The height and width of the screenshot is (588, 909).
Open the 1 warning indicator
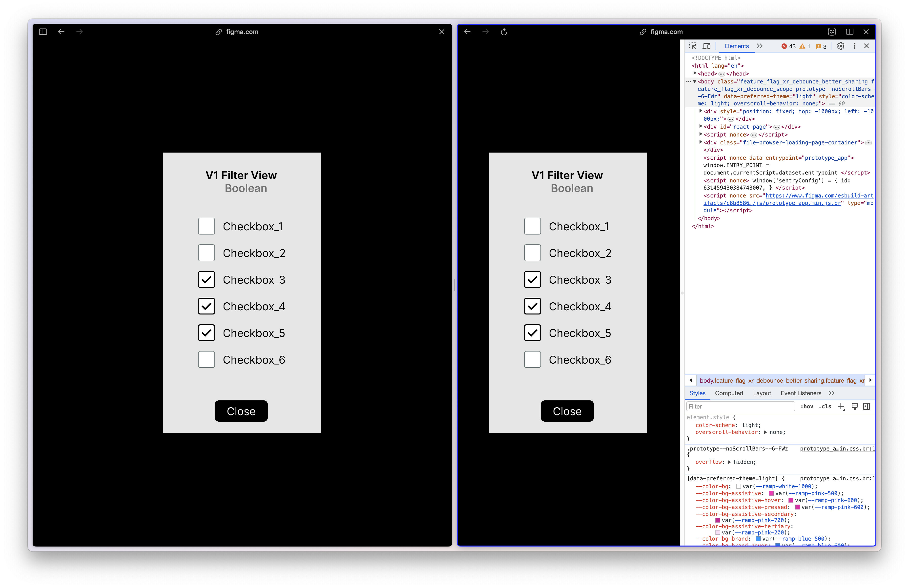tap(805, 47)
